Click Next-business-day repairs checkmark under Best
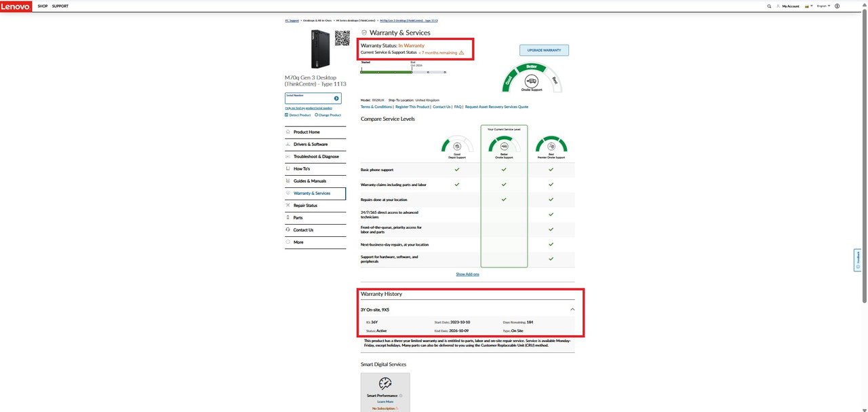The height and width of the screenshot is (412, 868). [551, 244]
